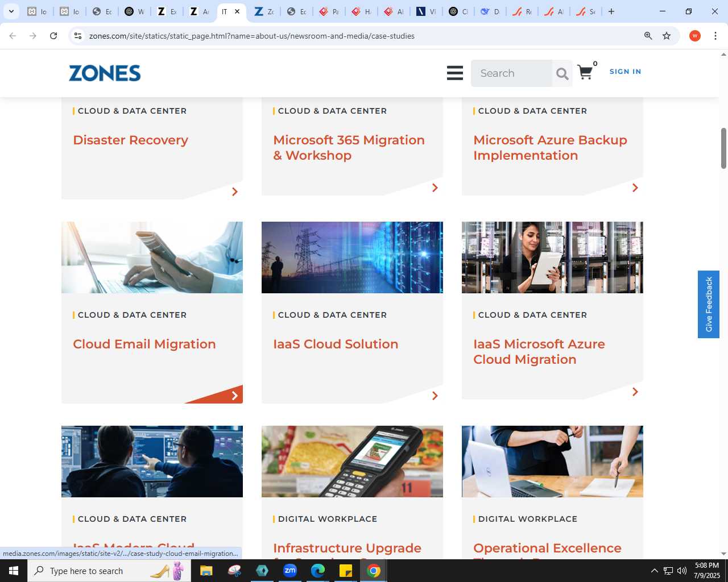Viewport: 728px width, 582px height.
Task: Click the laptop desk Operational Excellence image
Action: (x=552, y=462)
